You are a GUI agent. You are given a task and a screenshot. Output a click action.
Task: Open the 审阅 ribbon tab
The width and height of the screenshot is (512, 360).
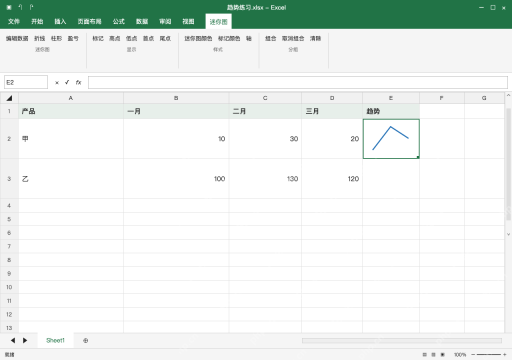point(165,22)
